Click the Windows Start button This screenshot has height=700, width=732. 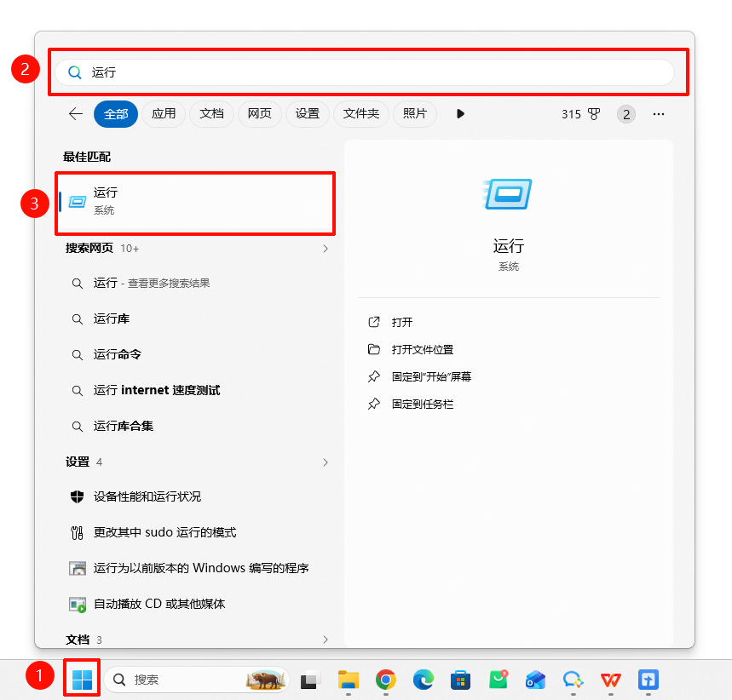[x=82, y=679]
